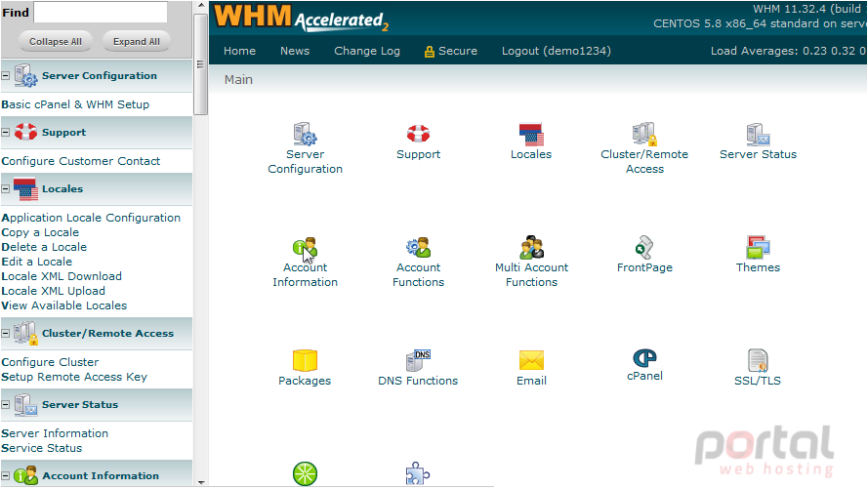
Task: Open Account Functions icon in main panel
Action: point(418,247)
